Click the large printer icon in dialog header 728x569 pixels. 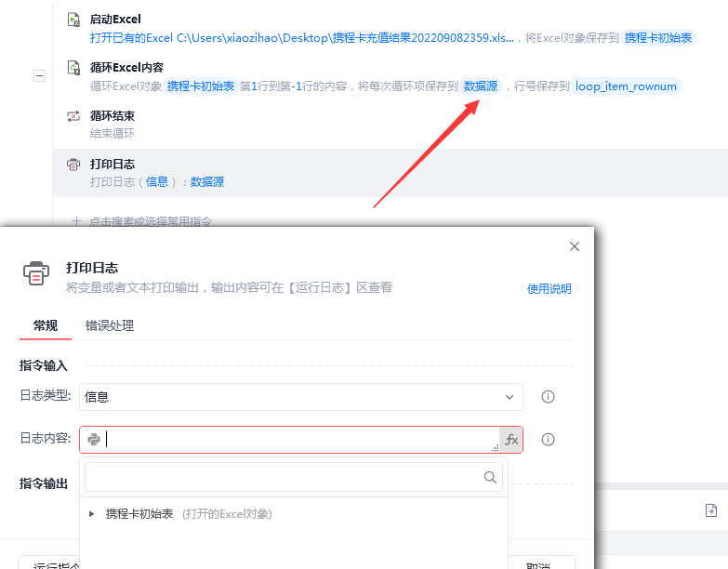[36, 273]
